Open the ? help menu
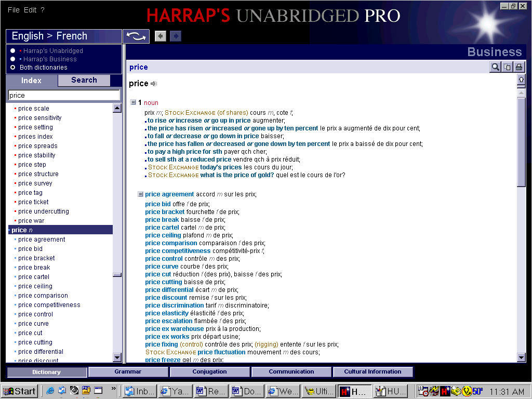Image resolution: width=532 pixels, height=399 pixels. pyautogui.click(x=43, y=10)
